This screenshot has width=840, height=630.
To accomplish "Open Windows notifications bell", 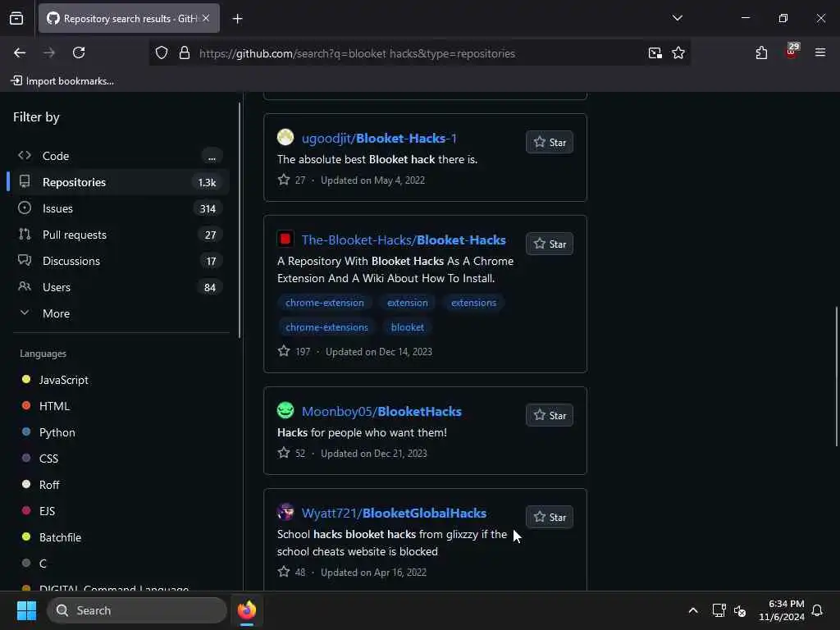I will (817, 610).
